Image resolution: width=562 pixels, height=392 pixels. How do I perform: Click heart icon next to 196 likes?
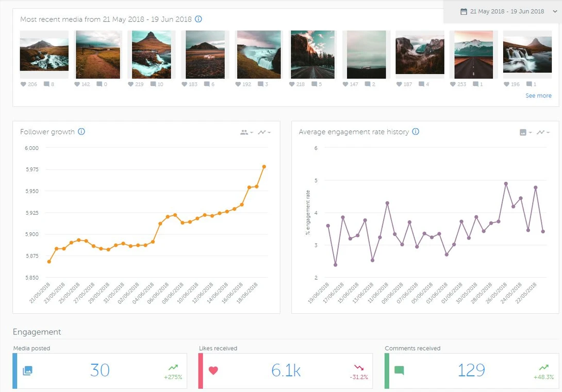click(506, 84)
